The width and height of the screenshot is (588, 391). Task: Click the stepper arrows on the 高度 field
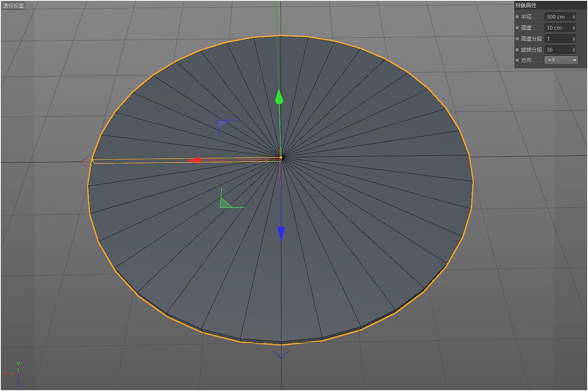pos(574,28)
